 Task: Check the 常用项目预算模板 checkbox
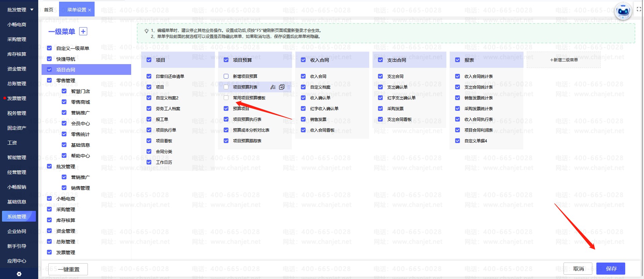[x=226, y=98]
